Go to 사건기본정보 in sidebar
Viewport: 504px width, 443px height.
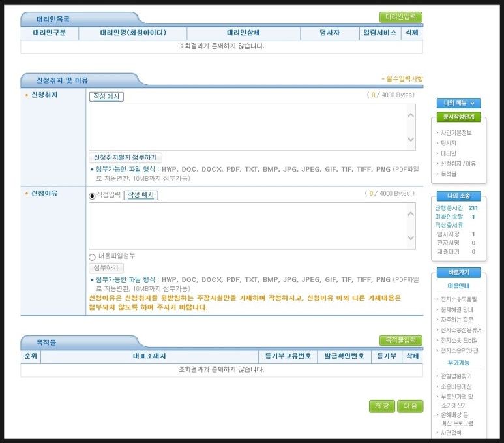coord(456,133)
